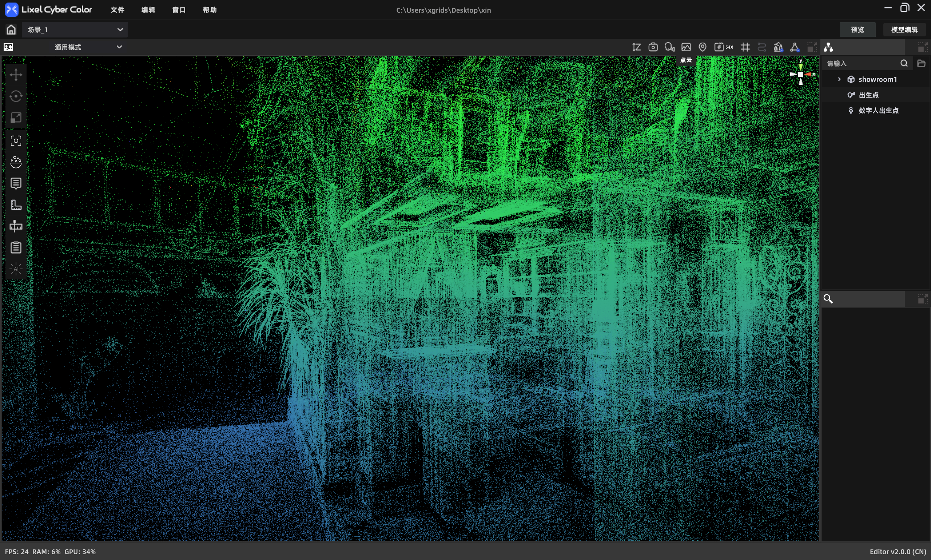Click the dimmed route path icon
The image size is (931, 560).
[x=761, y=47]
